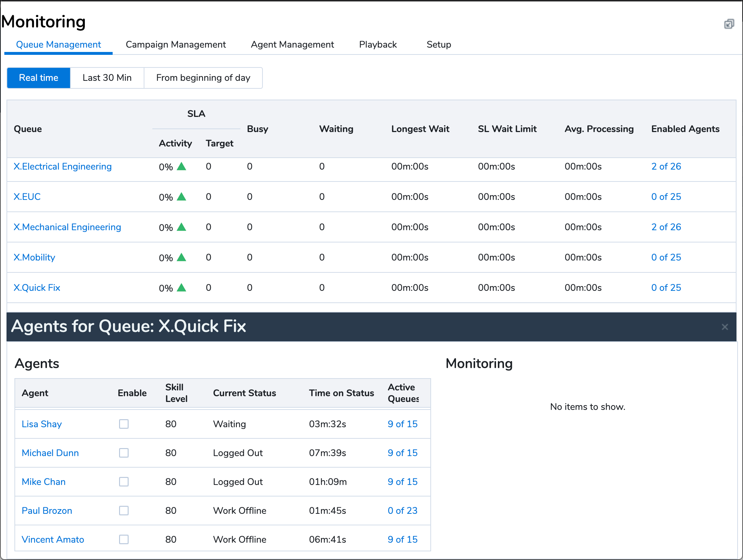Viewport: 743px width, 560px height.
Task: Enable agent Lisa Shay checkbox
Action: 124,424
